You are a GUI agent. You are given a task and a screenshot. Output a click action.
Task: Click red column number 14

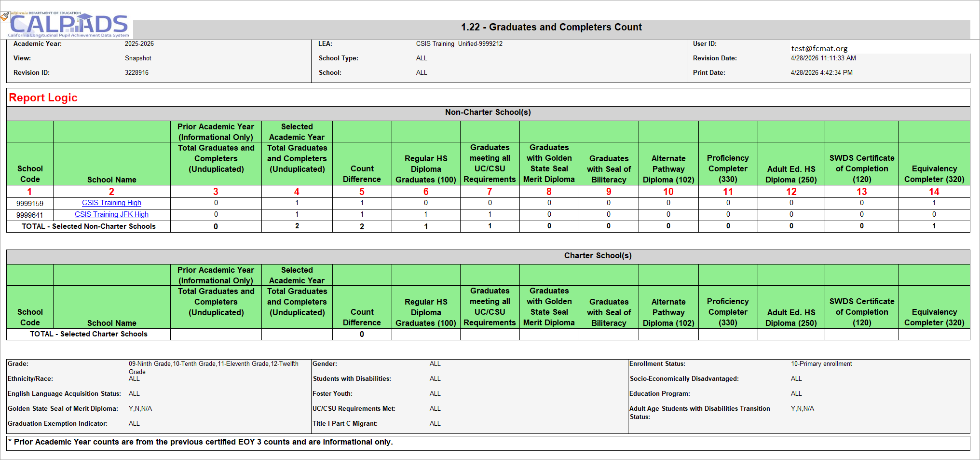[x=934, y=192]
